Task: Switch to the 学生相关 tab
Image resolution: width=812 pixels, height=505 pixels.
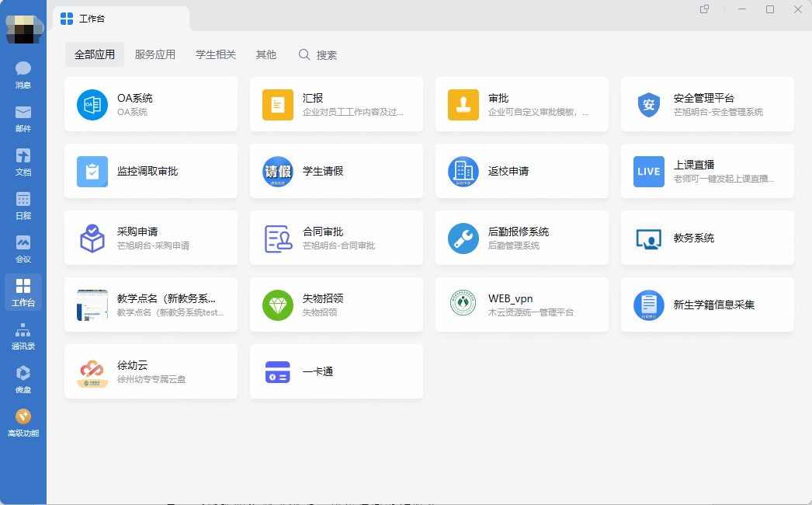Action: point(216,55)
